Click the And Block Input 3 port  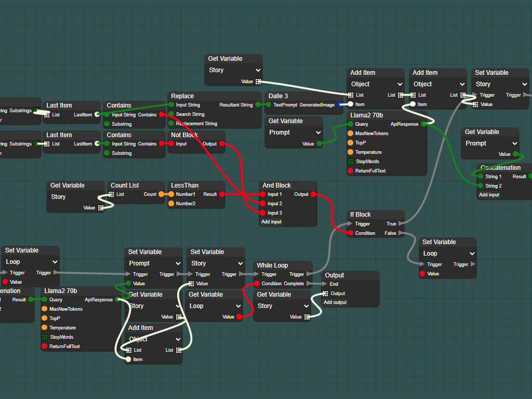(x=262, y=212)
